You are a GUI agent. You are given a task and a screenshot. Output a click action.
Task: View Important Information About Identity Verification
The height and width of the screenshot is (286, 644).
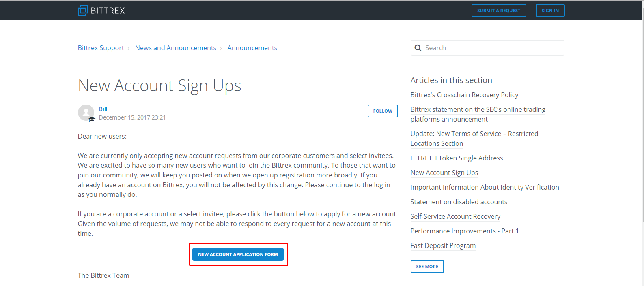(485, 187)
